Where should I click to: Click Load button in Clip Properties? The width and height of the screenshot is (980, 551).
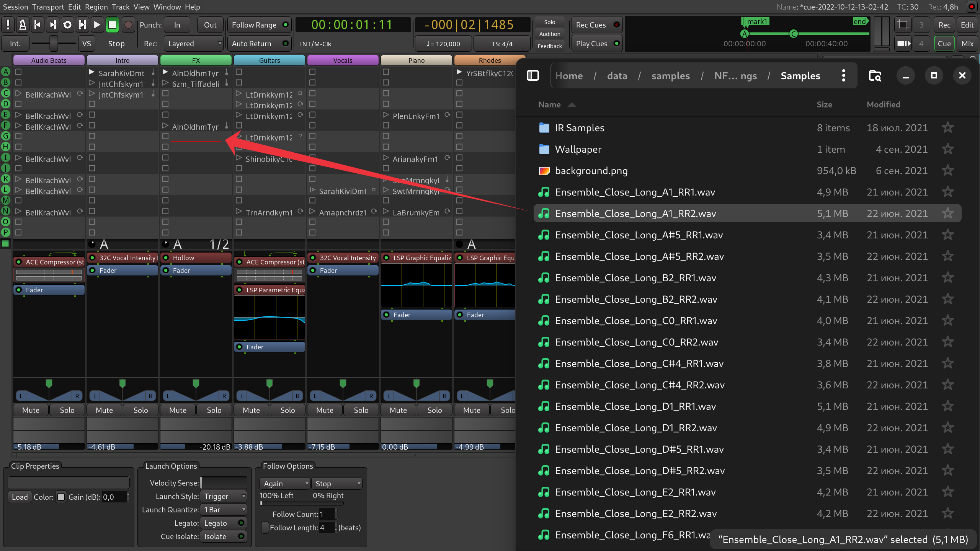[x=20, y=498]
